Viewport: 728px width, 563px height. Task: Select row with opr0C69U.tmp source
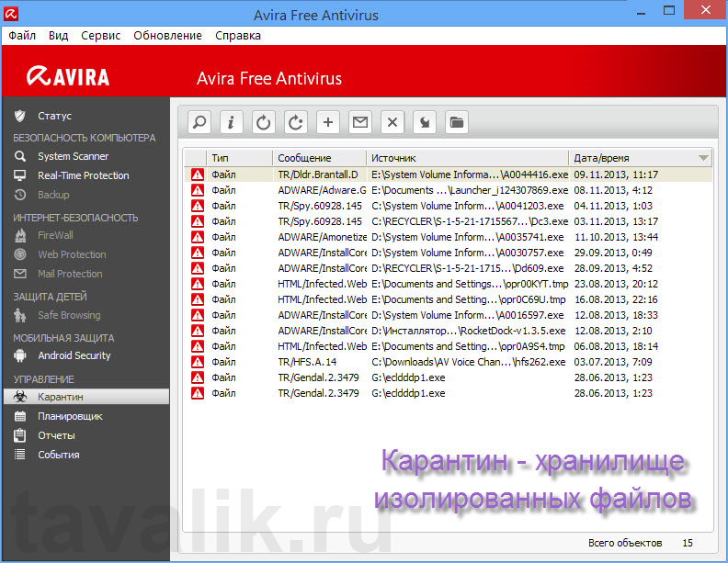[448, 299]
